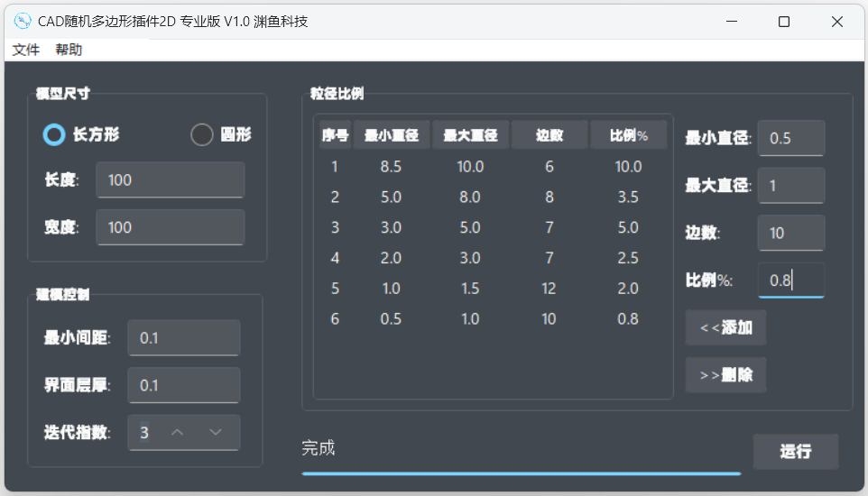Click the 长度 input field
This screenshot has height=496, width=868.
point(170,180)
